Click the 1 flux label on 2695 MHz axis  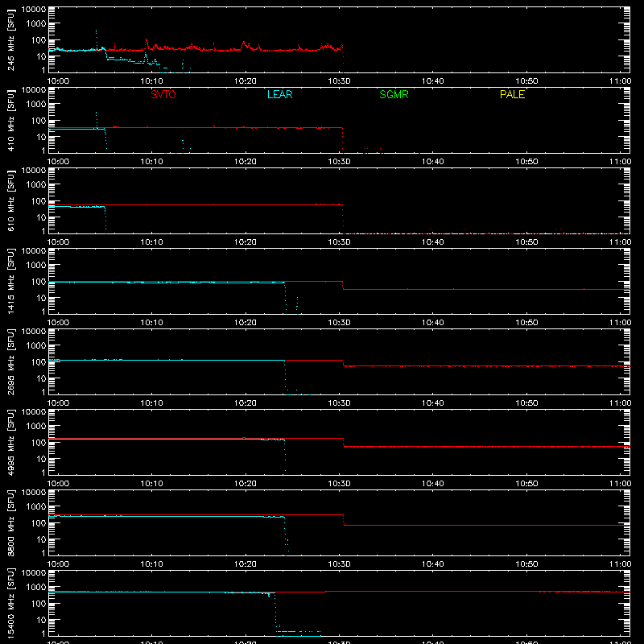click(43, 392)
